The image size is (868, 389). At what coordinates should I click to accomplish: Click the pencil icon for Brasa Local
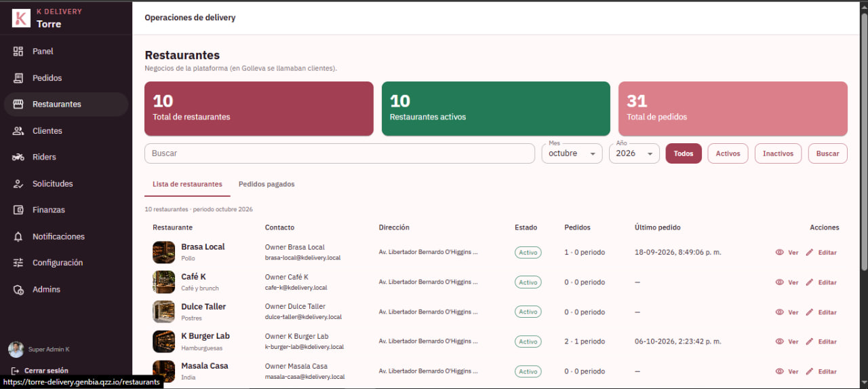809,253
